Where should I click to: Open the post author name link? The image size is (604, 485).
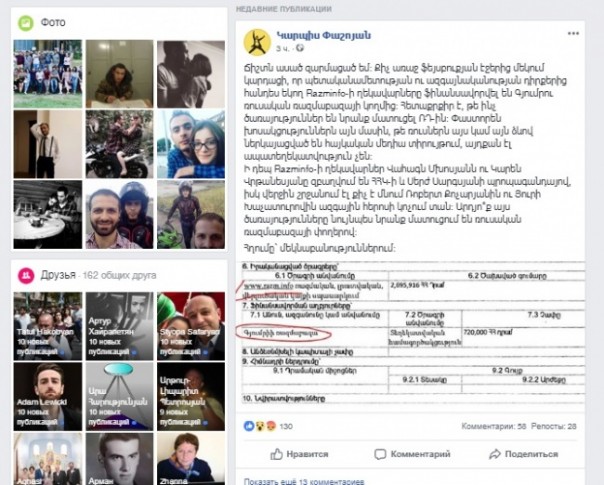point(324,35)
